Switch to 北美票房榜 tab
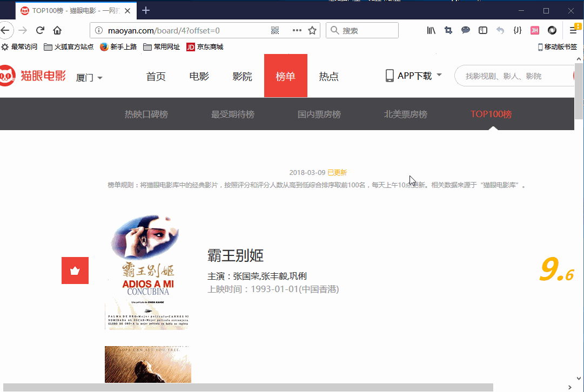Image resolution: width=584 pixels, height=392 pixels. [x=406, y=114]
